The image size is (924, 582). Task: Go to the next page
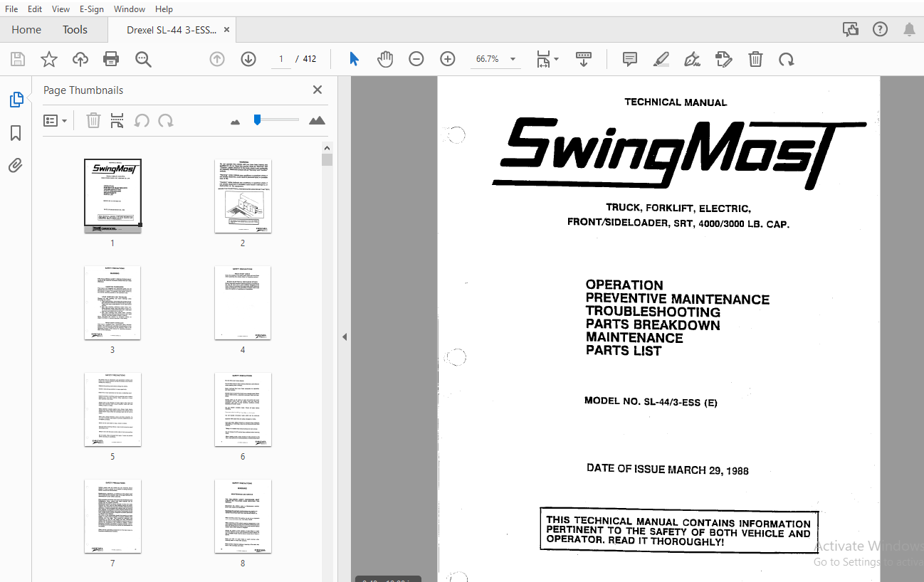click(x=248, y=59)
